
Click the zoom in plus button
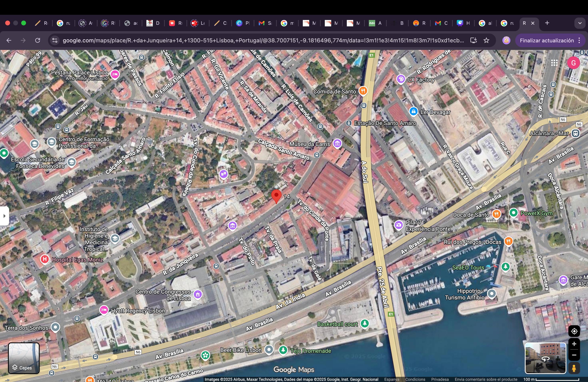click(574, 344)
